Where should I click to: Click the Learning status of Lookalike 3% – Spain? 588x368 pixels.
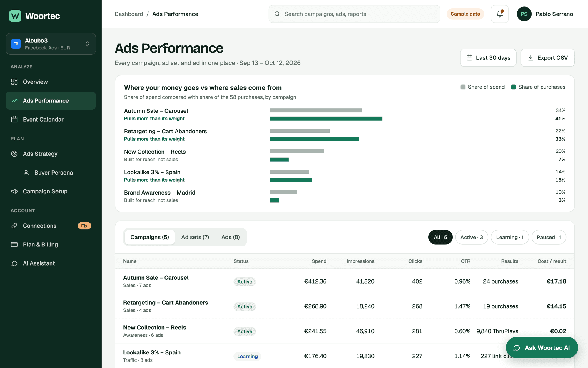tap(247, 356)
